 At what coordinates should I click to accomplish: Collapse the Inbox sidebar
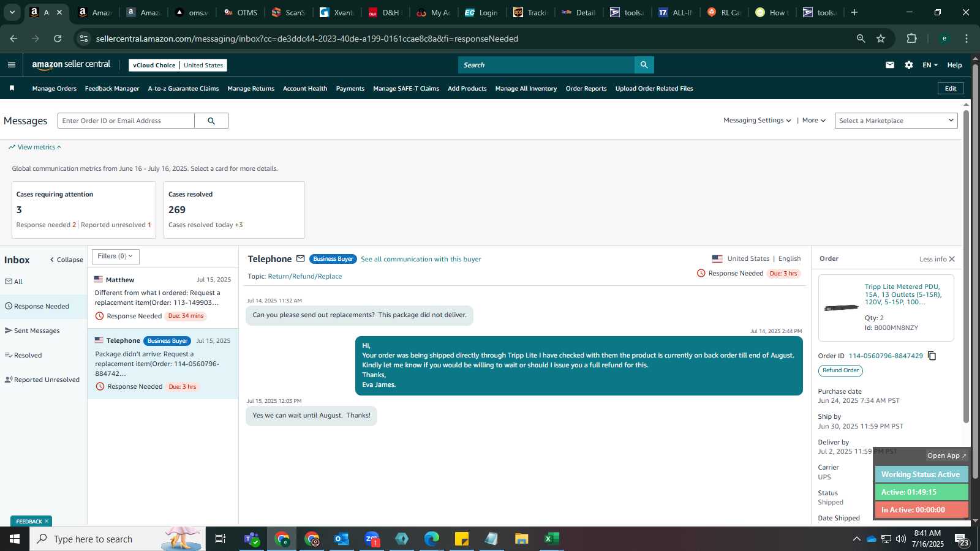click(x=66, y=260)
